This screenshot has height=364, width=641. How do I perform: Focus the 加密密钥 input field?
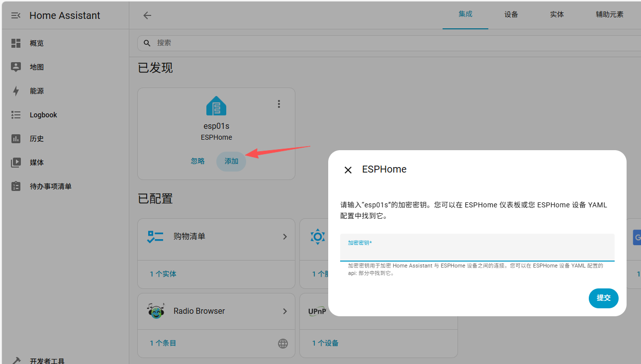click(477, 248)
